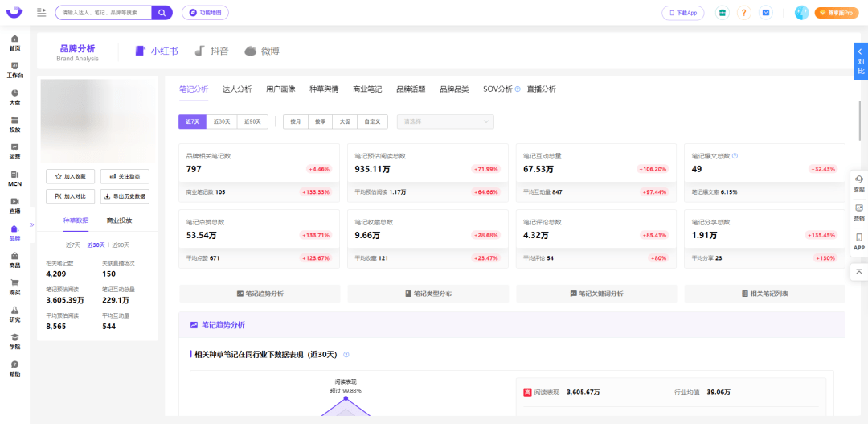868x424 pixels.
Task: Select the 大促 promotion option
Action: pos(344,121)
